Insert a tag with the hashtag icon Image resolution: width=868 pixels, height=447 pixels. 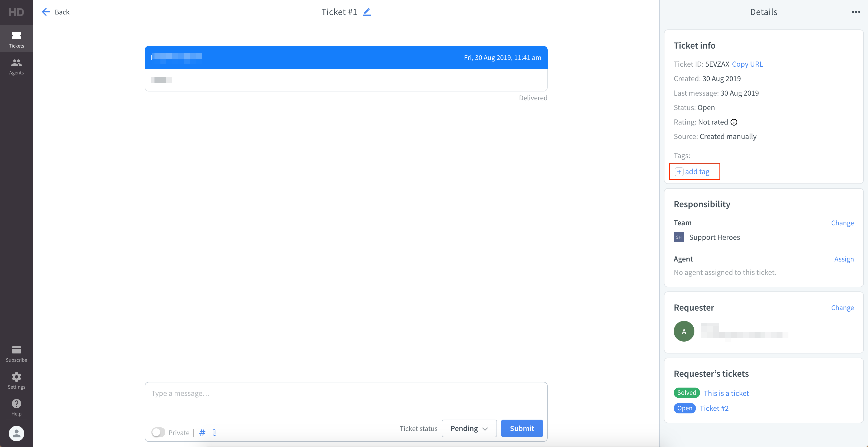click(x=202, y=433)
